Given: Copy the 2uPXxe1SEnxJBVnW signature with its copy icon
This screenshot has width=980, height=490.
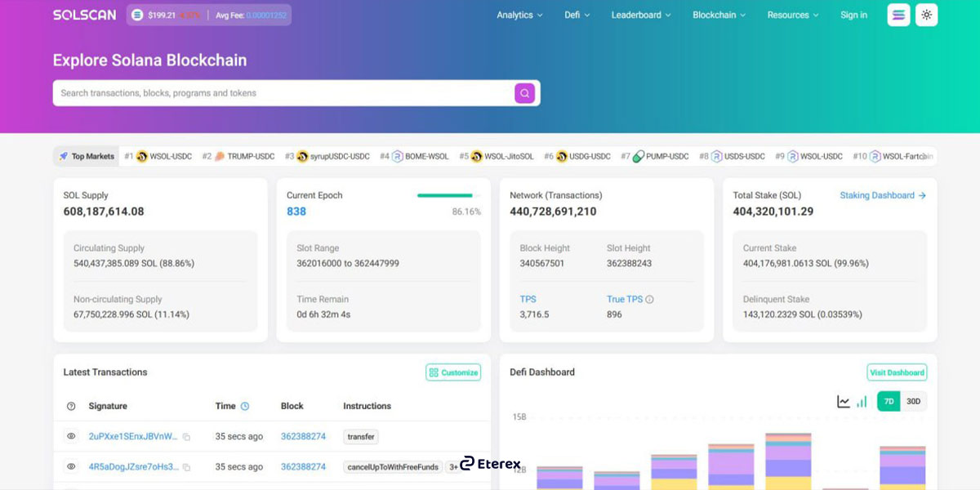Looking at the screenshot, I should click(x=186, y=437).
